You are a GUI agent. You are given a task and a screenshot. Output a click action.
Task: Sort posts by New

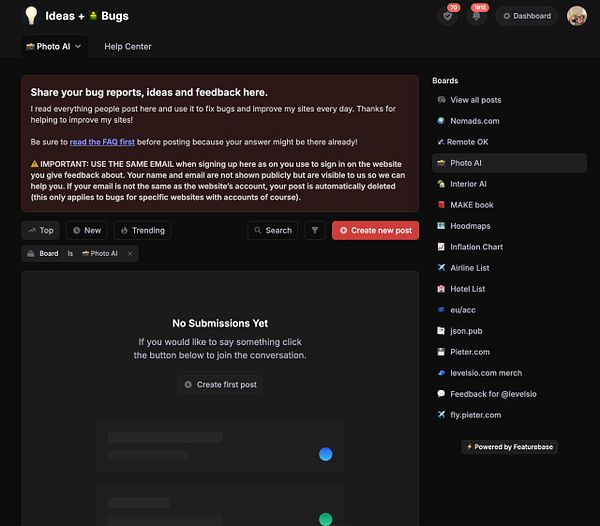[x=87, y=230]
